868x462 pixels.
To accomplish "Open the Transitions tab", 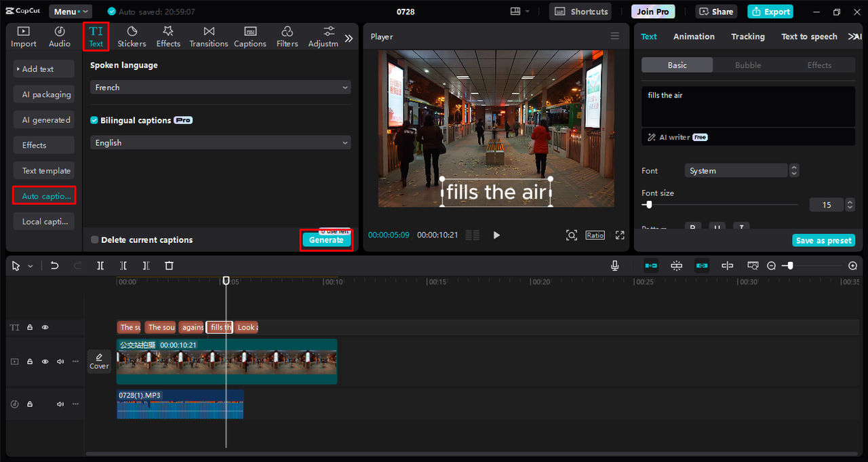I will (209, 37).
